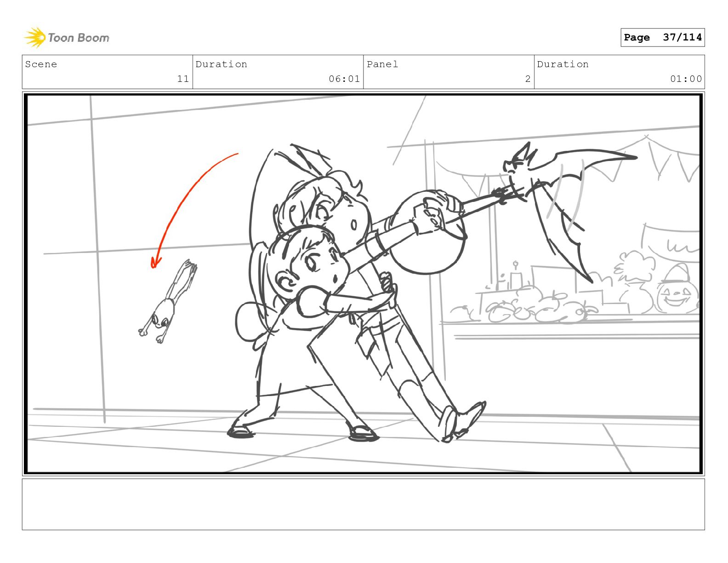The image size is (728, 563).
Task: Click the "Duration" label beside Panel
Action: point(563,64)
